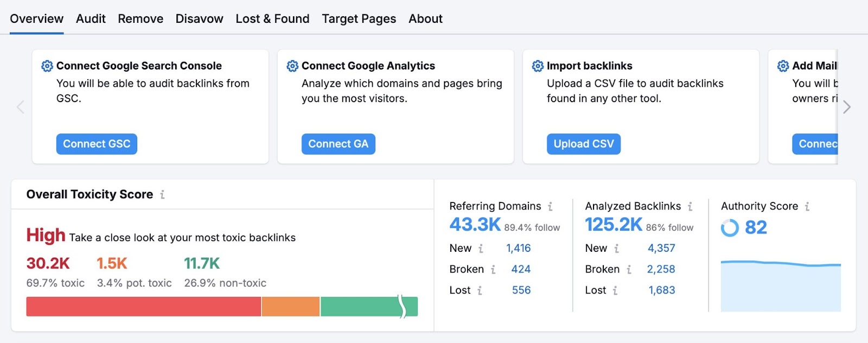Image resolution: width=868 pixels, height=343 pixels.
Task: Click the info icon beside Authority Score
Action: [807, 206]
